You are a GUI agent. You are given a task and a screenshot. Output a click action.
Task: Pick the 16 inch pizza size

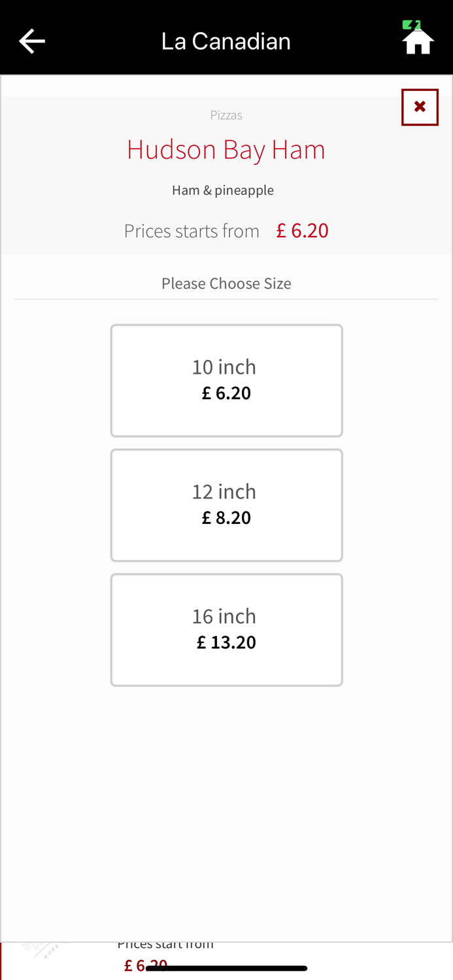pos(226,630)
